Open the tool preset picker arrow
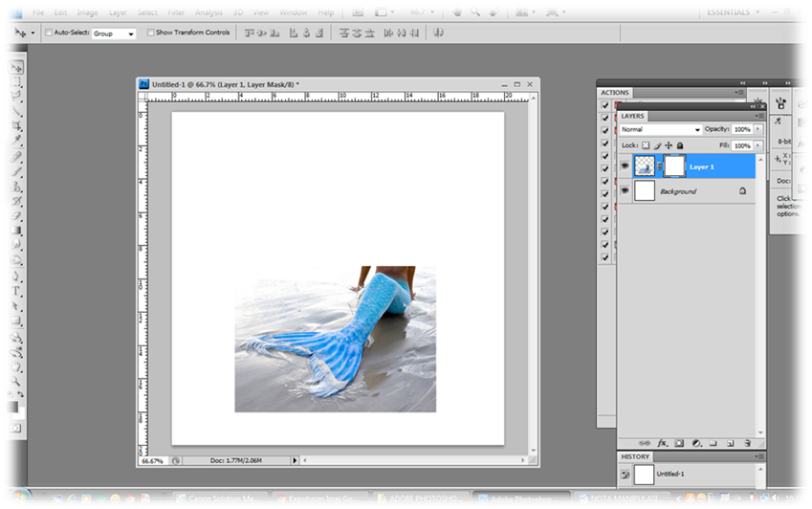Image resolution: width=812 pixels, height=509 pixels. tap(33, 33)
